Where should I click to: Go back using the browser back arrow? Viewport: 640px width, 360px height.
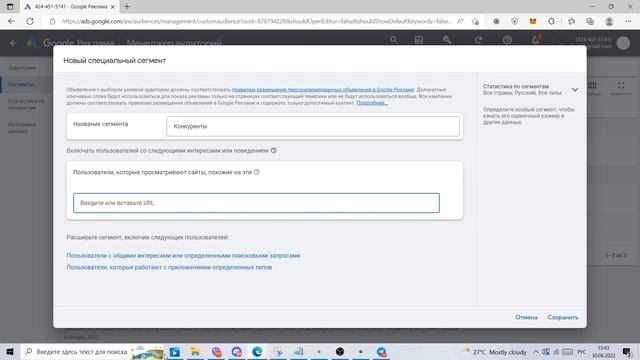(11, 21)
